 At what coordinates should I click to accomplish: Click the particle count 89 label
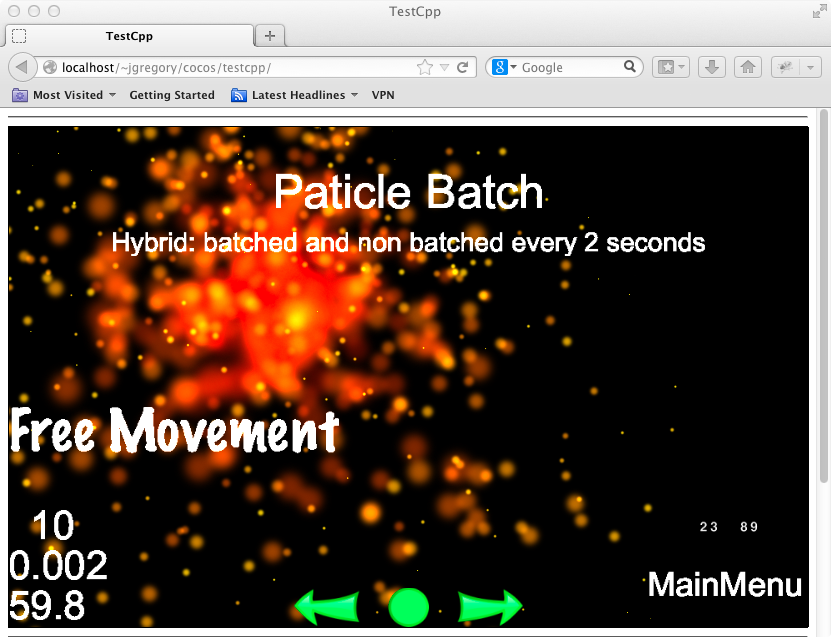(749, 526)
